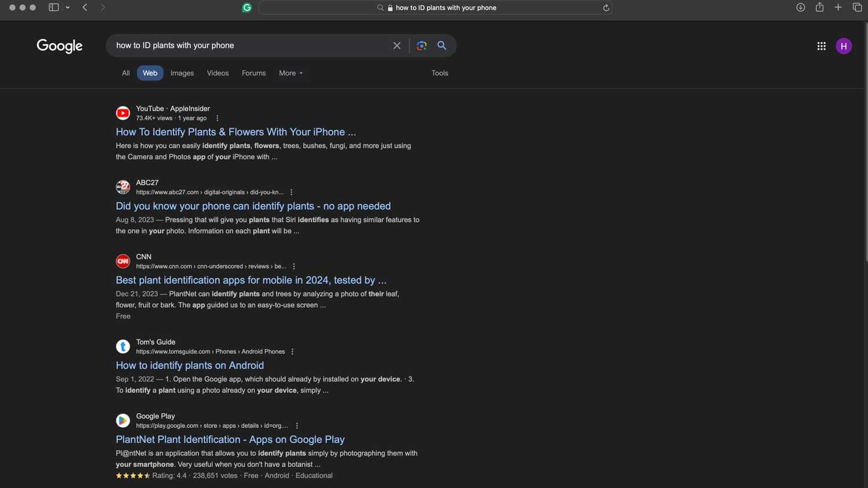The width and height of the screenshot is (868, 488).
Task: Open Safari's share sheet icon
Action: pyautogui.click(x=819, y=8)
